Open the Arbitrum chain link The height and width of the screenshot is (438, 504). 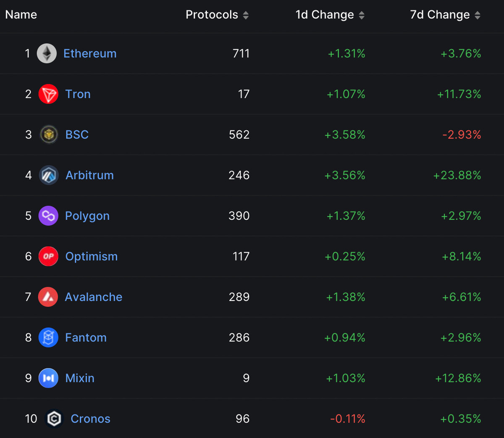89,175
